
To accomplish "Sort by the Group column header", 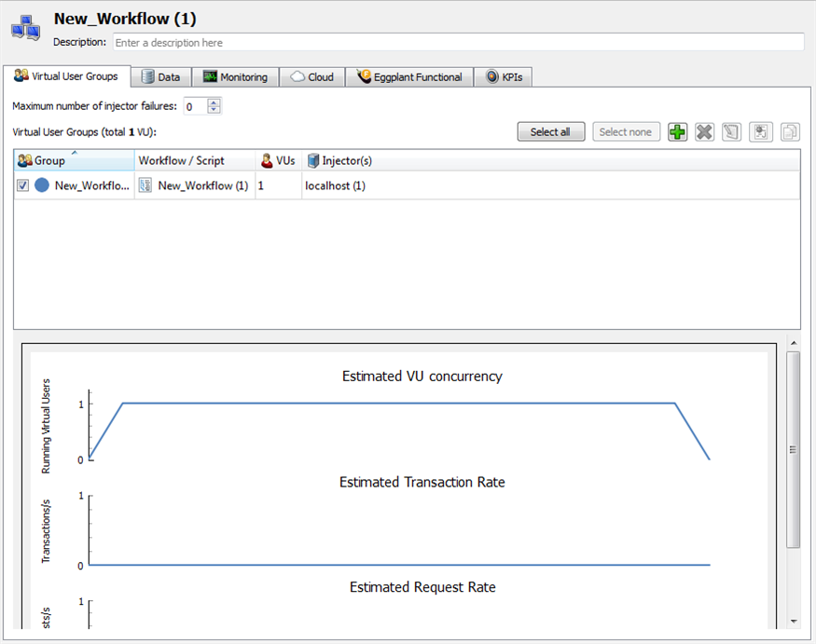I will point(75,160).
